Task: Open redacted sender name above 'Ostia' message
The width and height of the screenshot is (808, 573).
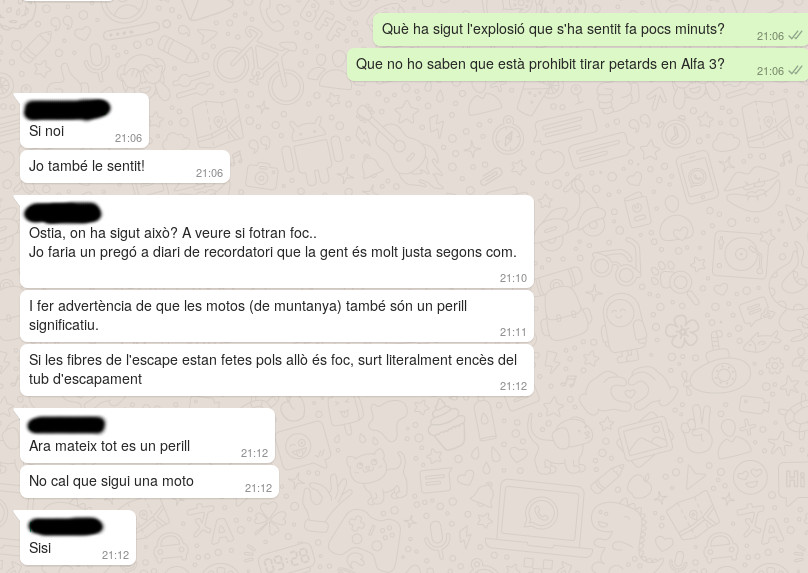Action: point(62,213)
